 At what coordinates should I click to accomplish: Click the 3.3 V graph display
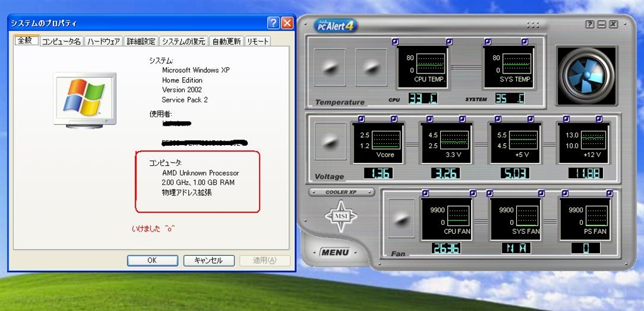coord(446,143)
